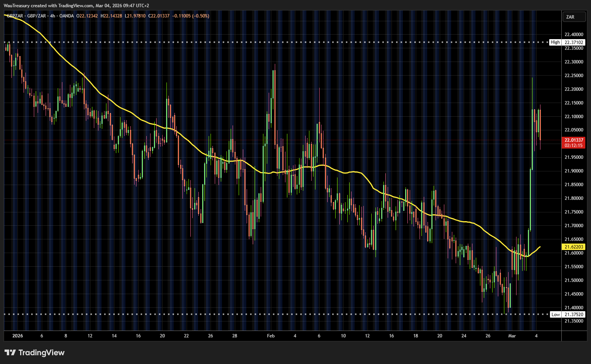
Task: Click the change value −0.11005 (−0.50%)
Action: pos(191,16)
